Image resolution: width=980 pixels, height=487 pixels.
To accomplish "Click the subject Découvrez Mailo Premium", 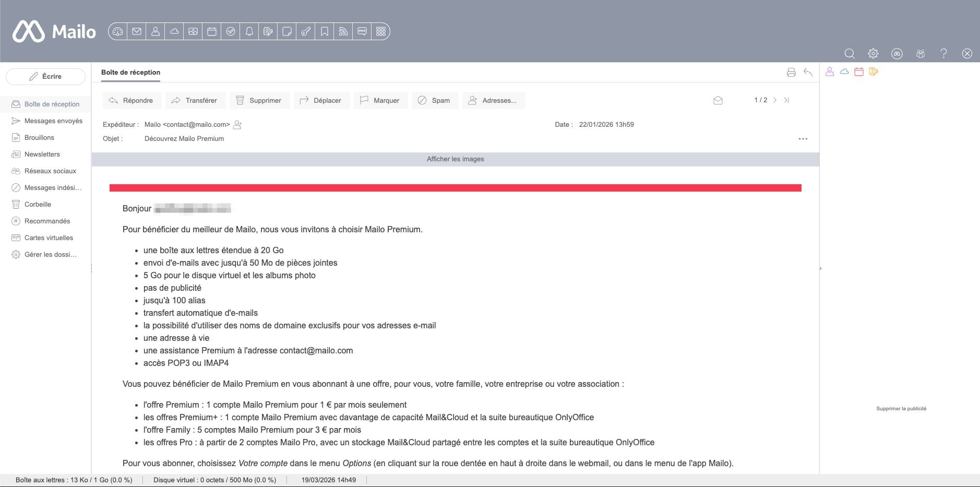I will pos(184,139).
